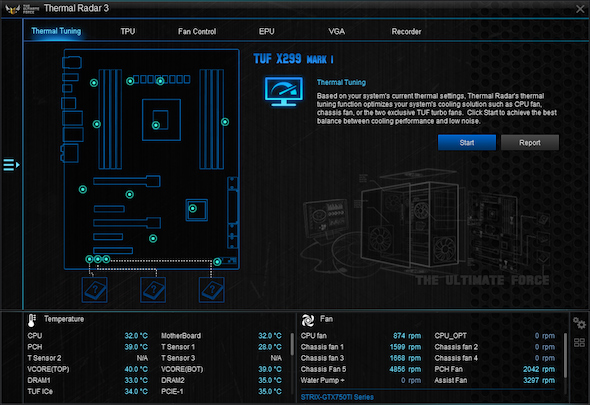Click the Temperature thermometer icon
This screenshot has width=590, height=405.
point(32,320)
